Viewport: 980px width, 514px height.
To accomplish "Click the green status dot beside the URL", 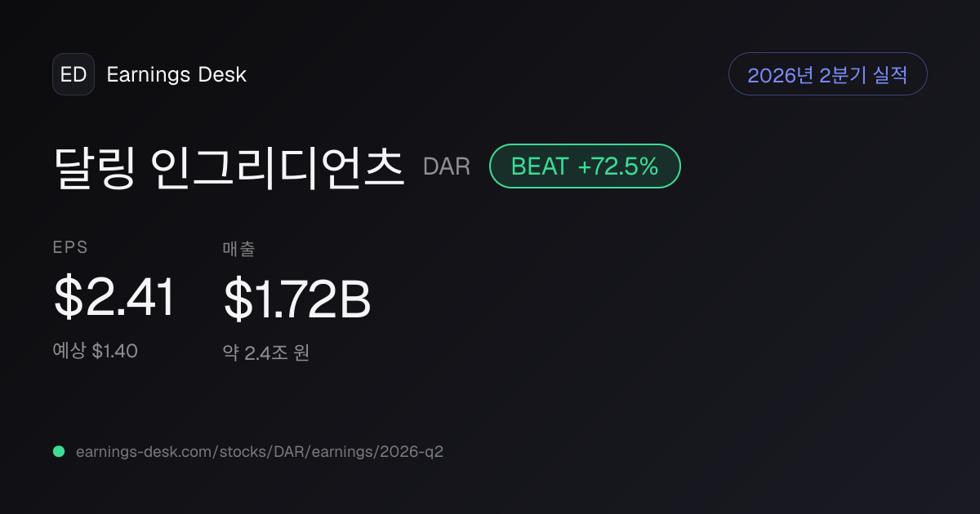I will click(x=59, y=451).
